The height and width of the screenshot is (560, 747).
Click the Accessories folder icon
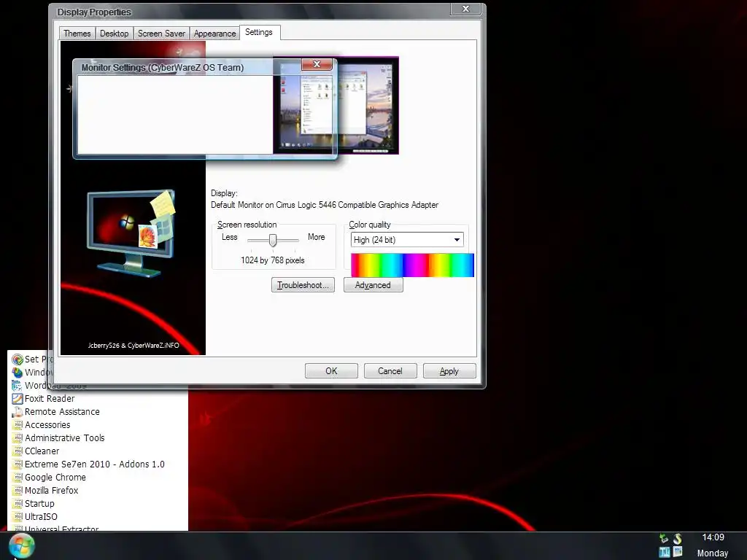click(x=18, y=425)
